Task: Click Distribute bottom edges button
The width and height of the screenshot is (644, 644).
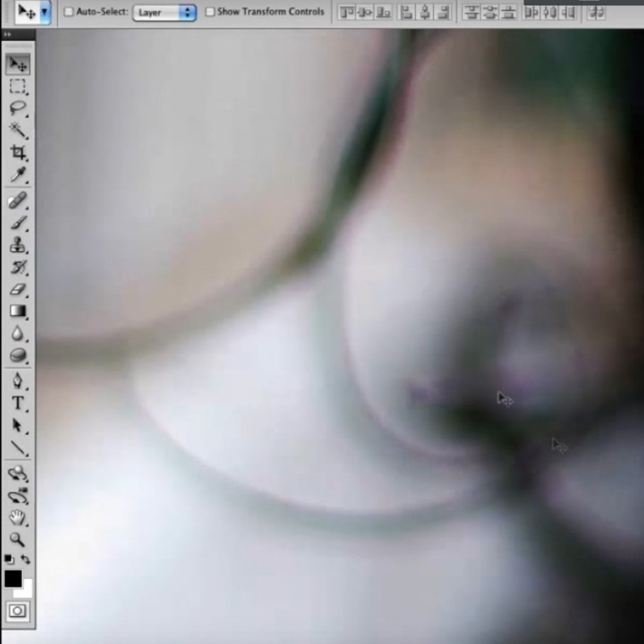Action: (508, 13)
